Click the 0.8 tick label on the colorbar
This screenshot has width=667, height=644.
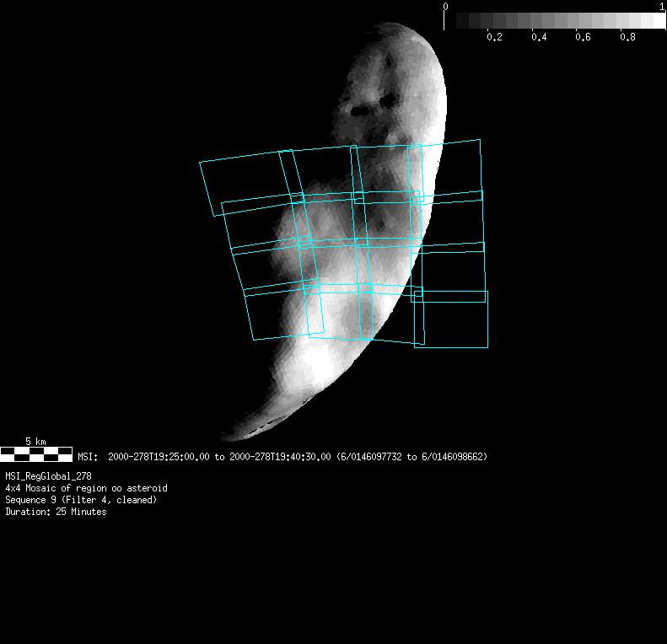coord(627,38)
